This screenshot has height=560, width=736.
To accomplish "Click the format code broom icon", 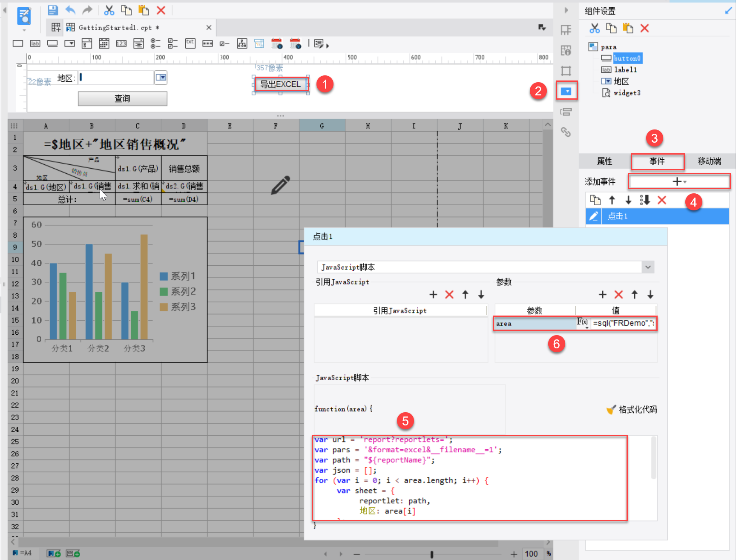I will tap(611, 410).
